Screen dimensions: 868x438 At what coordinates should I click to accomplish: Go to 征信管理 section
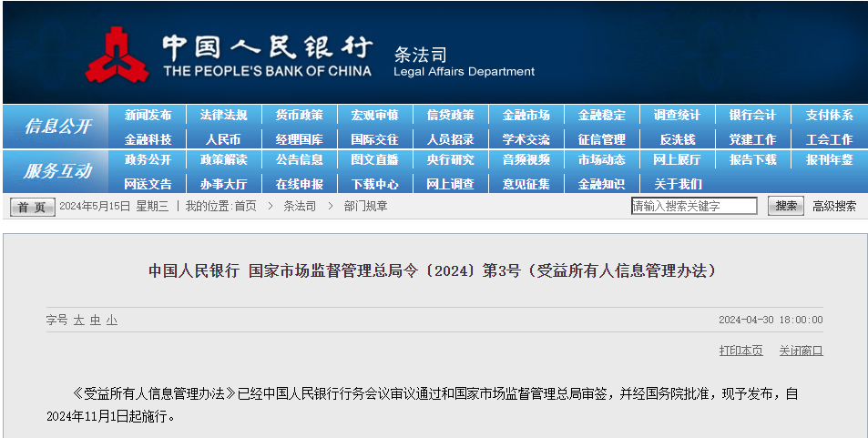(602, 139)
